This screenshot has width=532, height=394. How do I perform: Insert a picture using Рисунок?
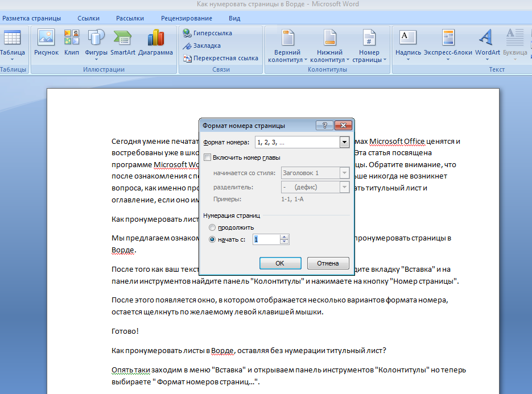point(46,43)
